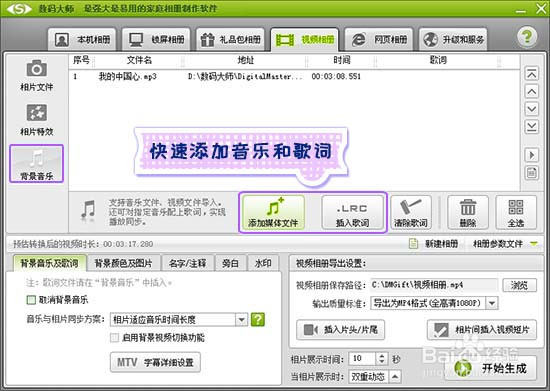Switch to 名字/注释 tab

click(187, 263)
